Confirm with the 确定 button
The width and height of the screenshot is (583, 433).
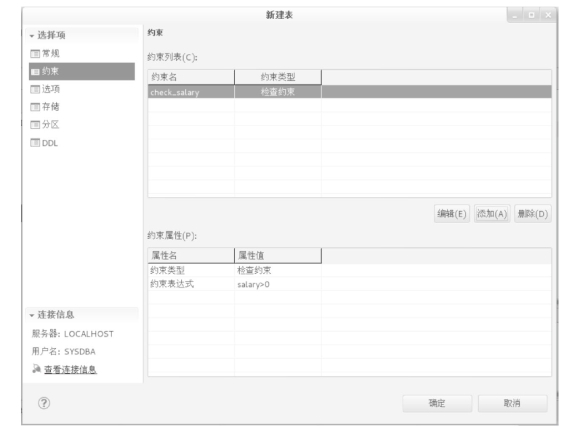click(437, 403)
